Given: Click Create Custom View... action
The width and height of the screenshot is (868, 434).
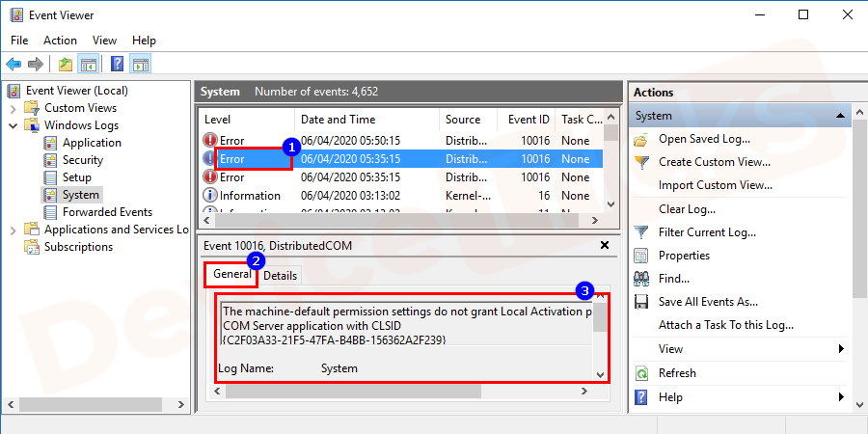Looking at the screenshot, I should (715, 162).
